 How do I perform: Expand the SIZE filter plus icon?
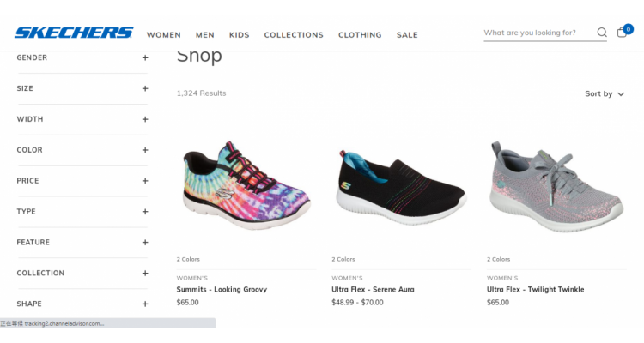pyautogui.click(x=145, y=88)
